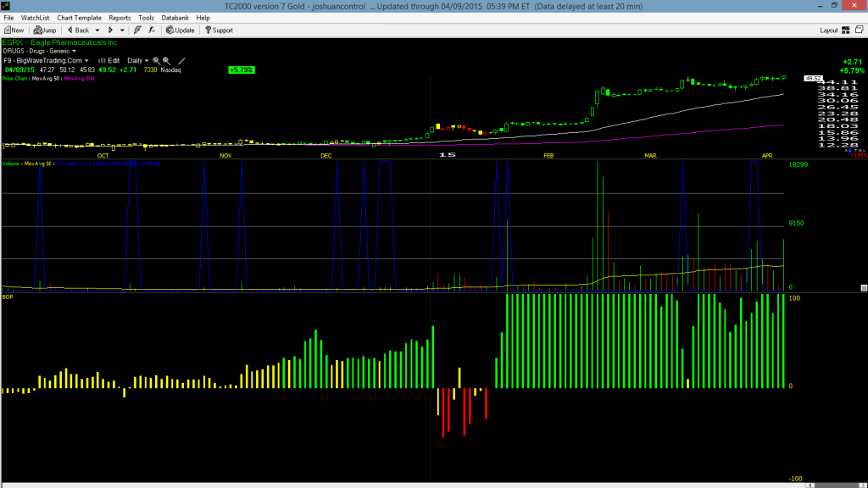Viewport: 868px width, 488px height.
Task: Click the Layout label in toolbar
Action: (829, 30)
